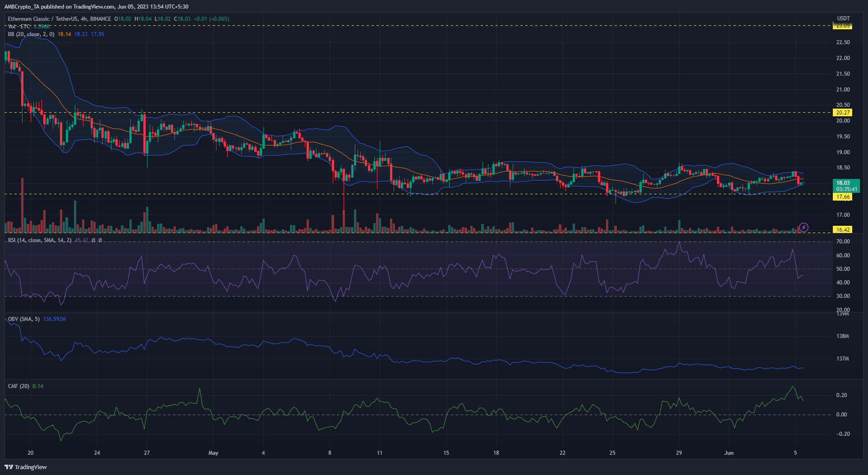Click the 17.66 yellow price label
This screenshot has width=868, height=475.
[x=842, y=197]
